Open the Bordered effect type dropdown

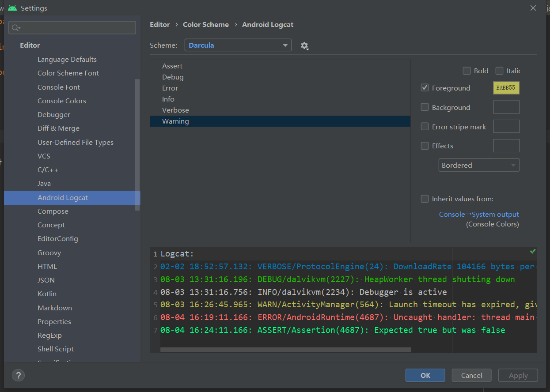tap(479, 165)
